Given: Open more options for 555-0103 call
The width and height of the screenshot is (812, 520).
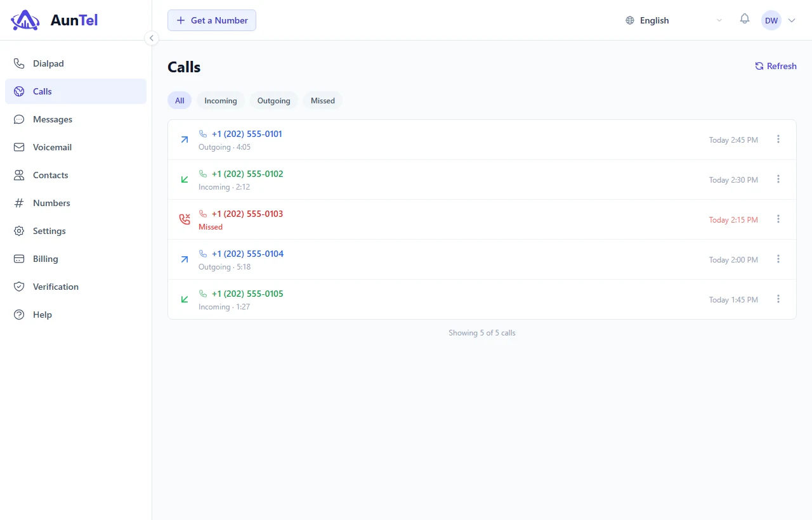Looking at the screenshot, I should coord(778,219).
